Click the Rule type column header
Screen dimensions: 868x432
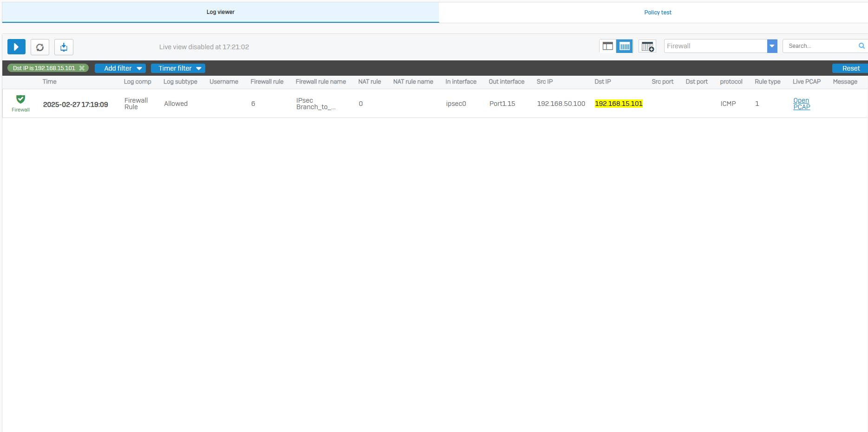(768, 82)
